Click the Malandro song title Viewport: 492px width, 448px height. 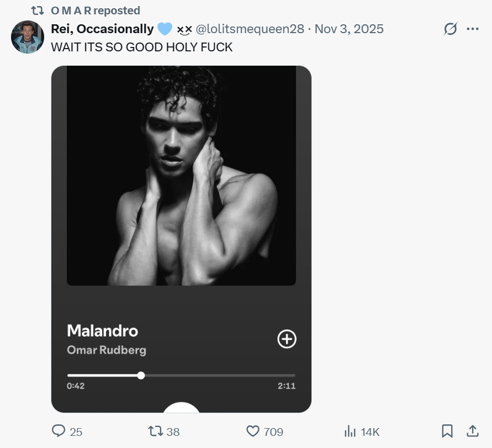pyautogui.click(x=102, y=331)
